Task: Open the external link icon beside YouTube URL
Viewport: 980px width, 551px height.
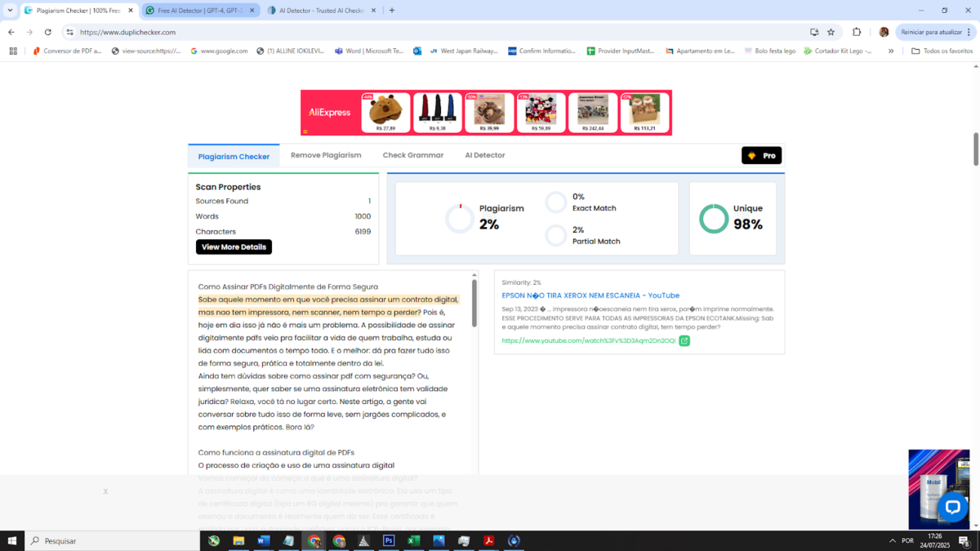Action: pyautogui.click(x=684, y=340)
